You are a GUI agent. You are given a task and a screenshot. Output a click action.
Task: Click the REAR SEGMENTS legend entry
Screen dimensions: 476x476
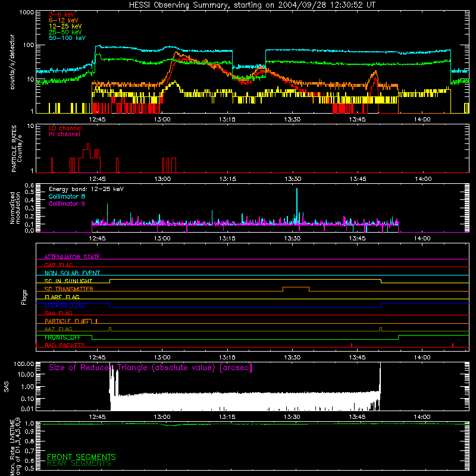(79, 464)
